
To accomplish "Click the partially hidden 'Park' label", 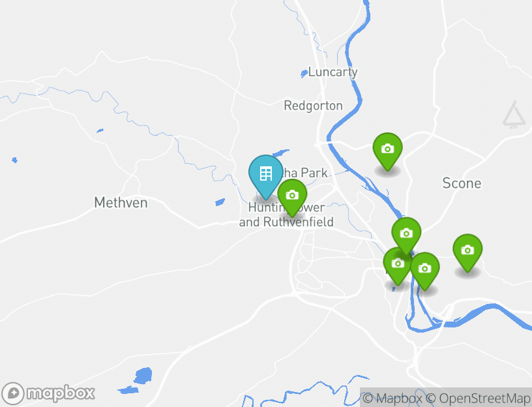I will coord(314,173).
